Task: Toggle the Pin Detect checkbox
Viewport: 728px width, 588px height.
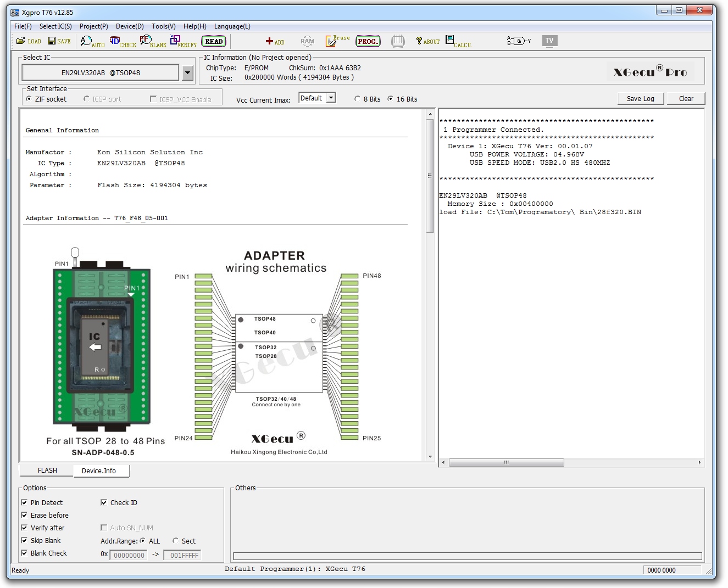Action: pos(24,502)
